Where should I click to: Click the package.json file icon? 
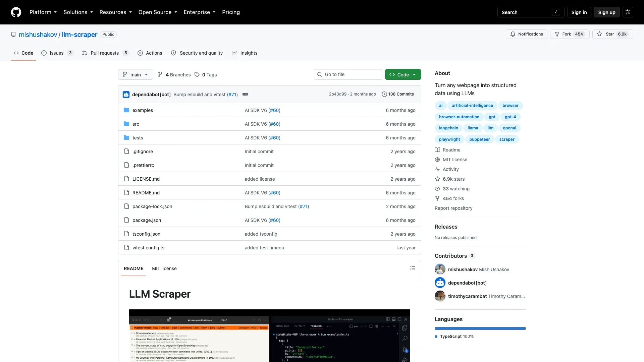coord(126,220)
